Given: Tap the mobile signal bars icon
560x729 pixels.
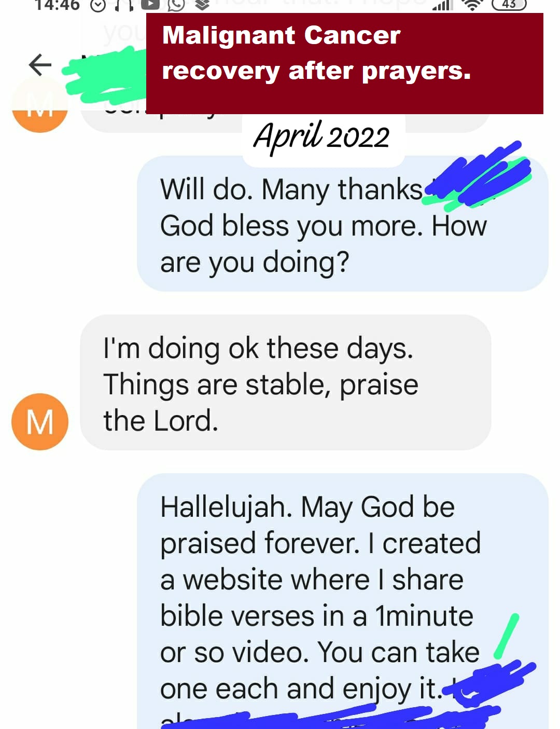Looking at the screenshot, I should [442, 5].
